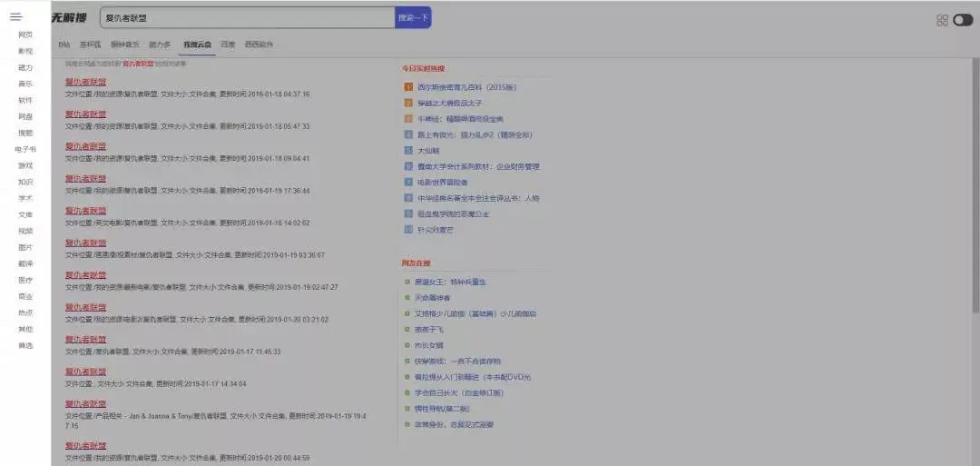
Task: Open result located in 英文电影 folder
Action: [85, 211]
